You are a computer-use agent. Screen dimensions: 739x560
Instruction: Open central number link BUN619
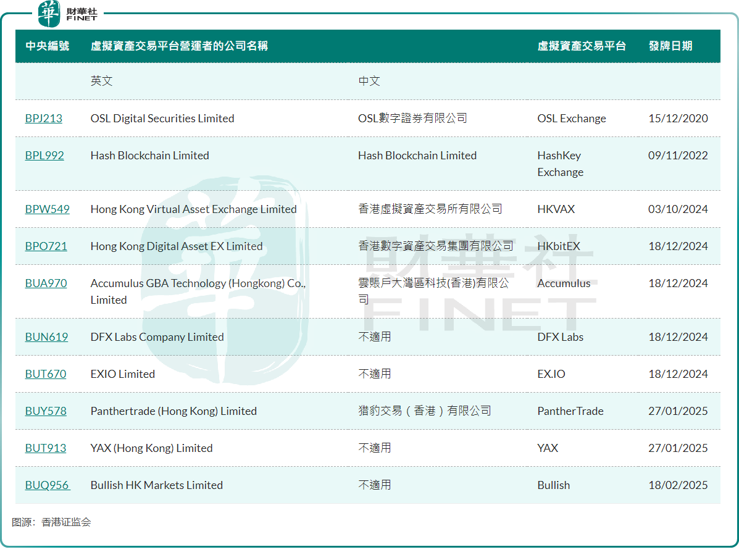click(x=46, y=337)
